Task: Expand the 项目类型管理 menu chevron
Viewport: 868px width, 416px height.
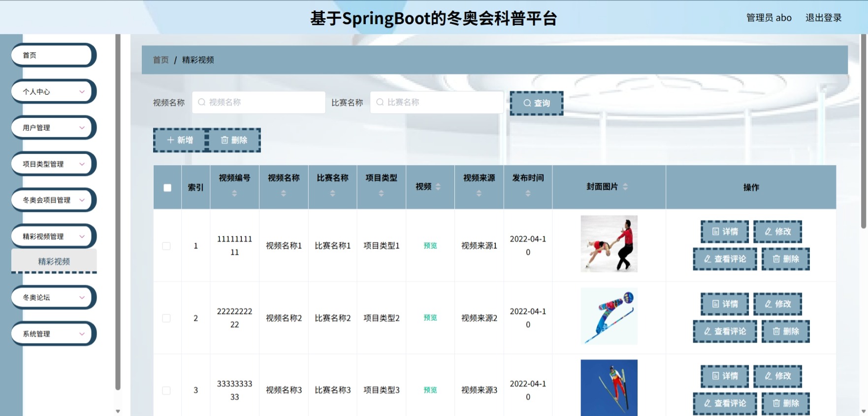Action: (82, 164)
